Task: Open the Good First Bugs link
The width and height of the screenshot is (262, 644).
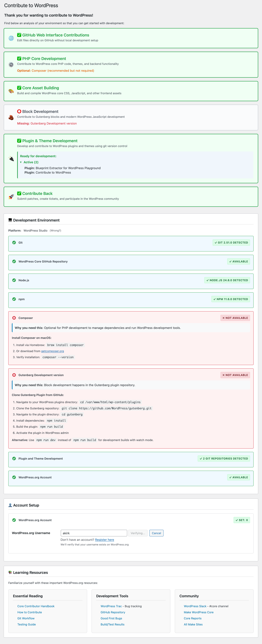Action: 111,618
